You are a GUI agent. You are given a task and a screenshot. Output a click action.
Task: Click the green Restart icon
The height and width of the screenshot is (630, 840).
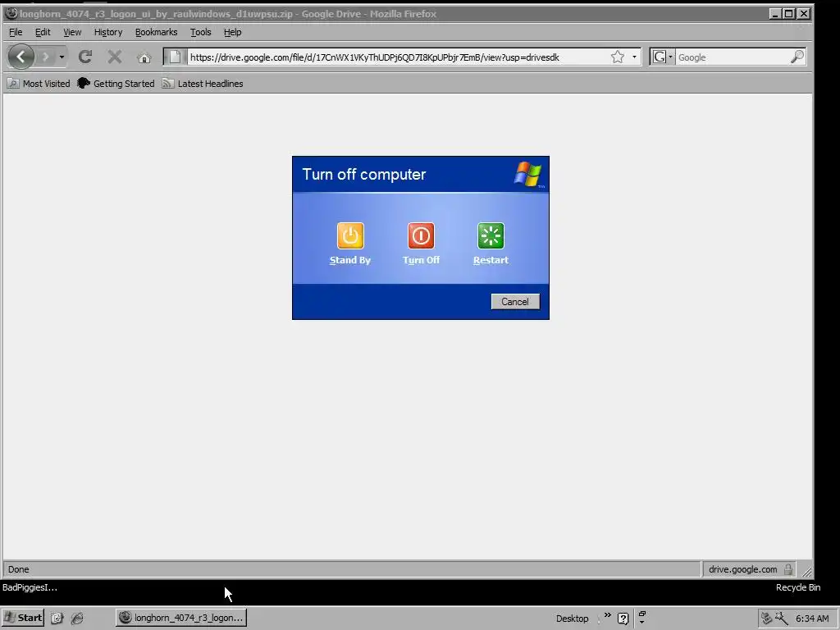(x=491, y=235)
